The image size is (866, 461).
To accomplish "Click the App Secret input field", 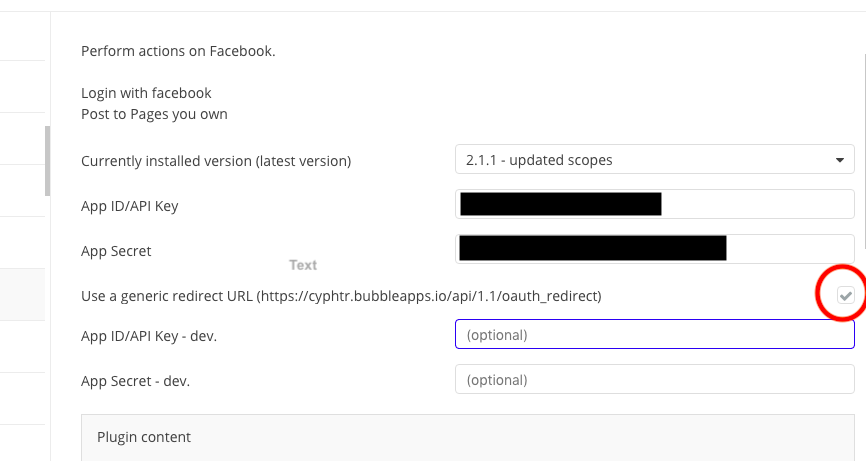I will point(654,249).
